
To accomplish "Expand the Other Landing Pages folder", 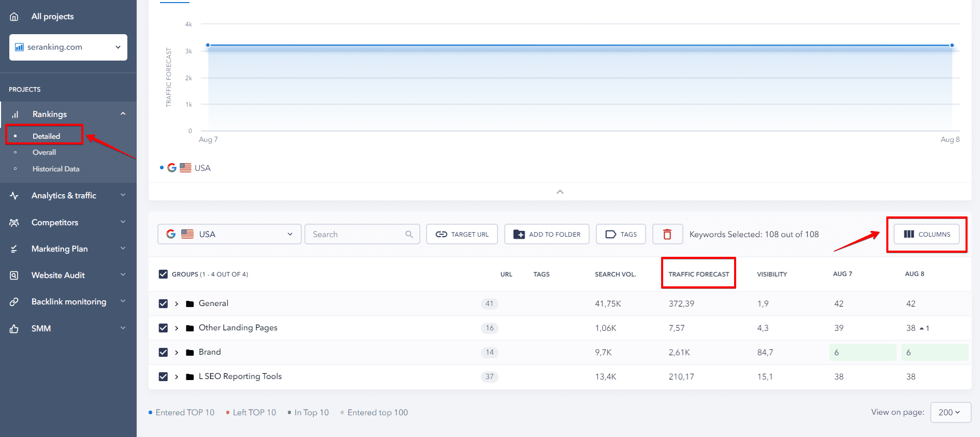I will tap(177, 328).
